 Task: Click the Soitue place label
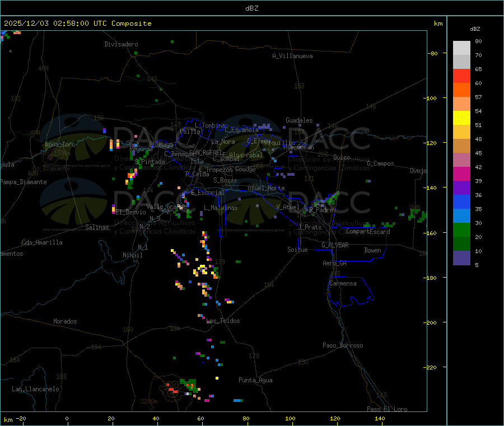[x=298, y=250]
